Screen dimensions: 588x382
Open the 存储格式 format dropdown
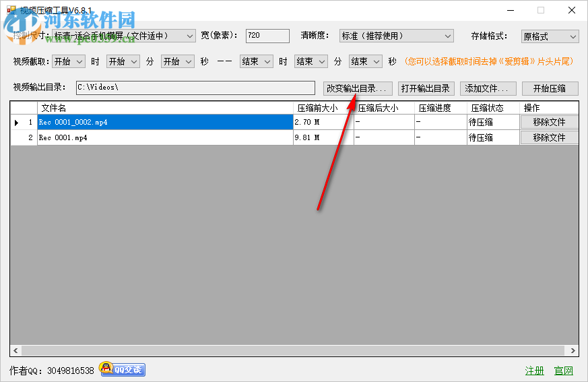pos(550,36)
